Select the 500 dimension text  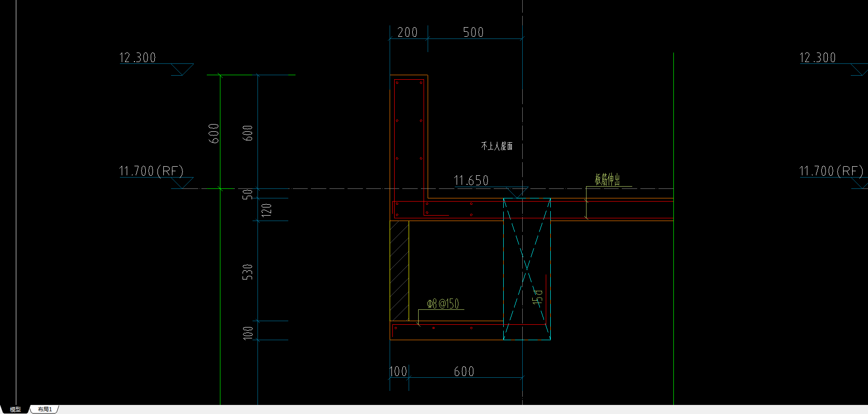tap(473, 32)
